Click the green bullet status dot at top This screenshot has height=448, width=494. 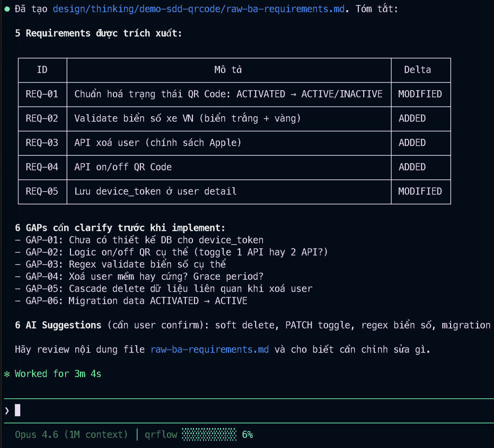[x=7, y=9]
